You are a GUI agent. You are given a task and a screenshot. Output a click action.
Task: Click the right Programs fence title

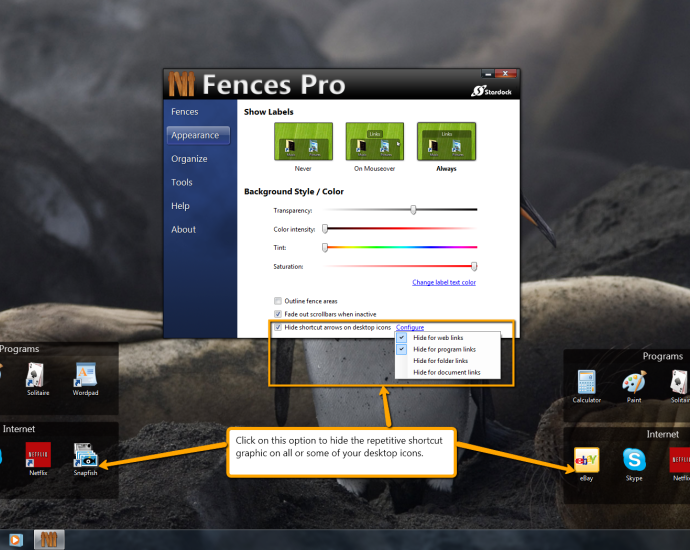663,356
